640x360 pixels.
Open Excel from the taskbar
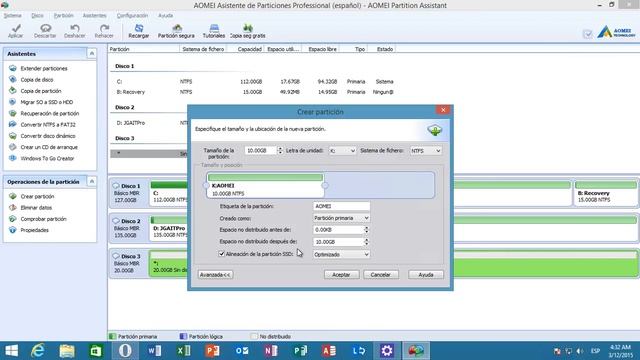click(184, 351)
